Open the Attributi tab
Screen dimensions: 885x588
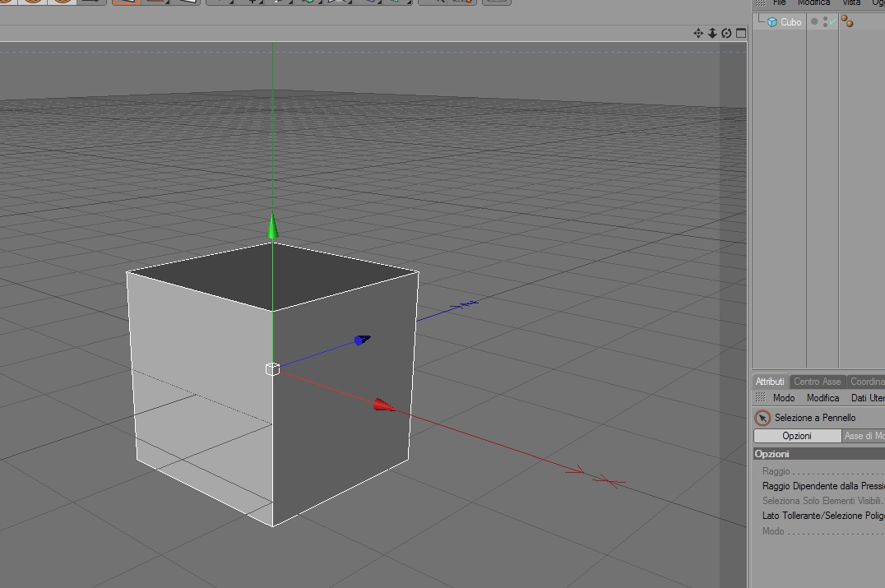point(770,382)
